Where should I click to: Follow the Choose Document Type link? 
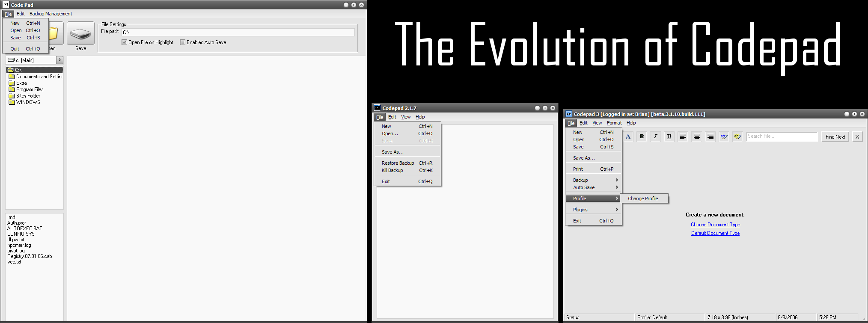click(715, 225)
